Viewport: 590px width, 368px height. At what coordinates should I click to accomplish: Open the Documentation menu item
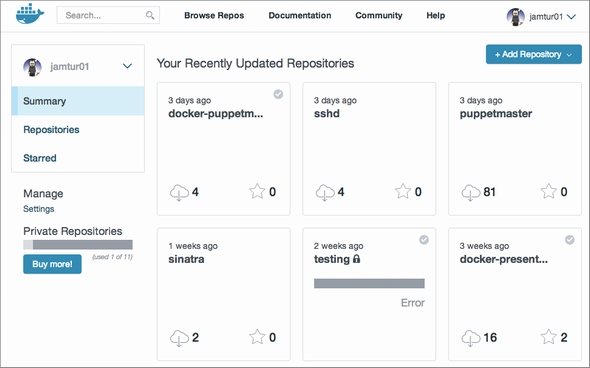[300, 15]
